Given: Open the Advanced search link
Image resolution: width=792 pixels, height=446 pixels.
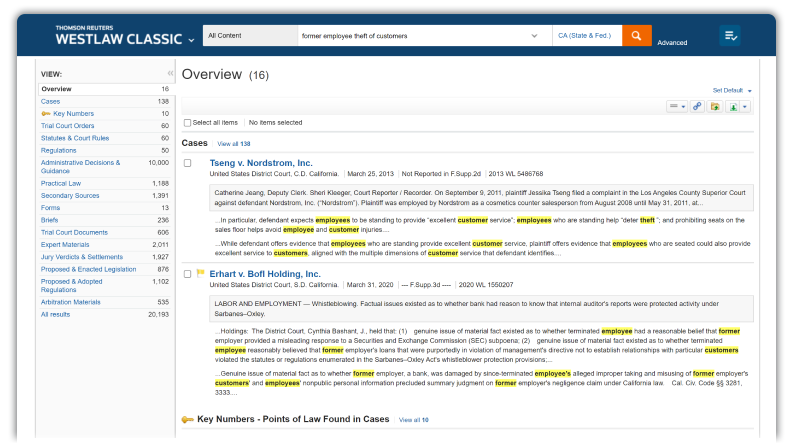Looking at the screenshot, I should point(672,43).
